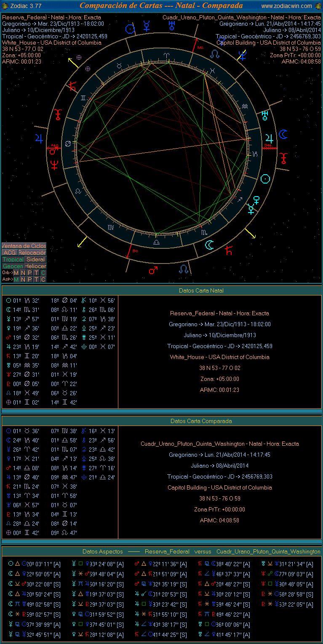
Task: Toggle the Asp T option
Action: 36,279
